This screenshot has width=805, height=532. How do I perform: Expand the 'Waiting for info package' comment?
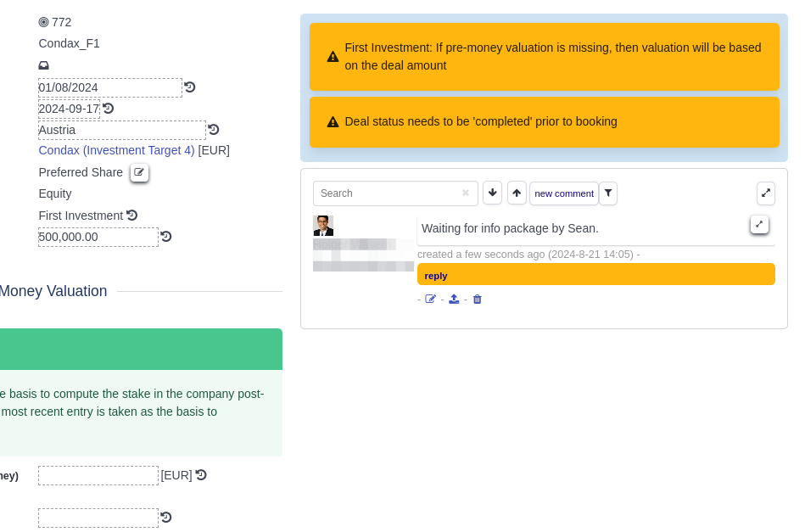[759, 225]
